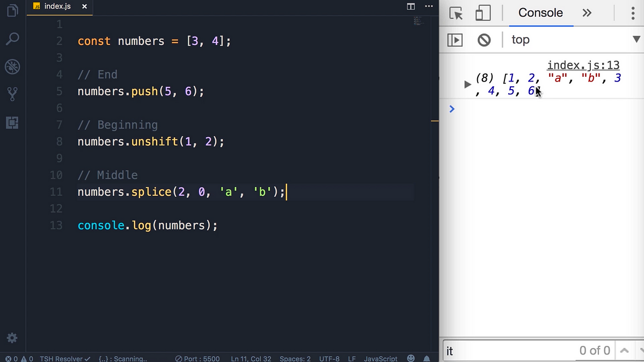Go to previous search result arrow
644x362 pixels.
tap(624, 351)
